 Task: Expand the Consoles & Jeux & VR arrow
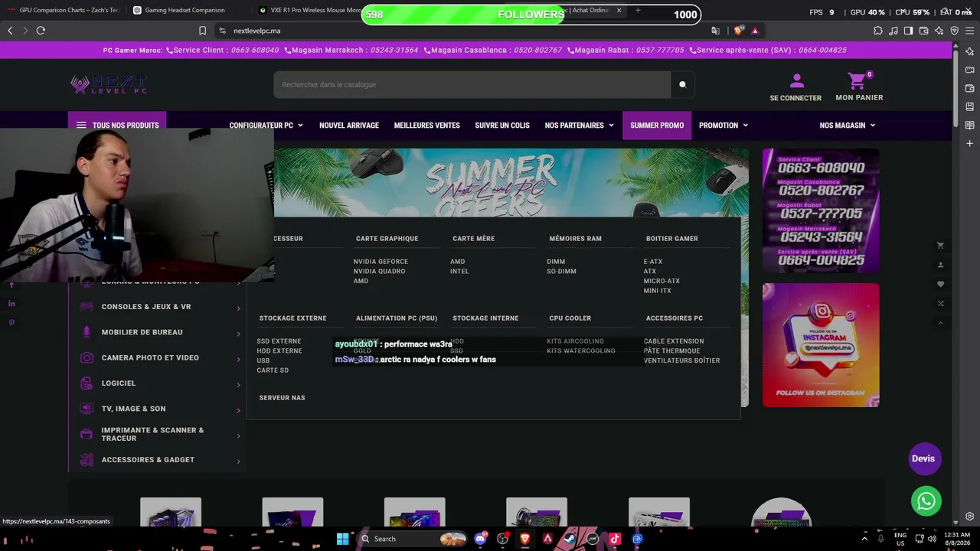pos(238,308)
